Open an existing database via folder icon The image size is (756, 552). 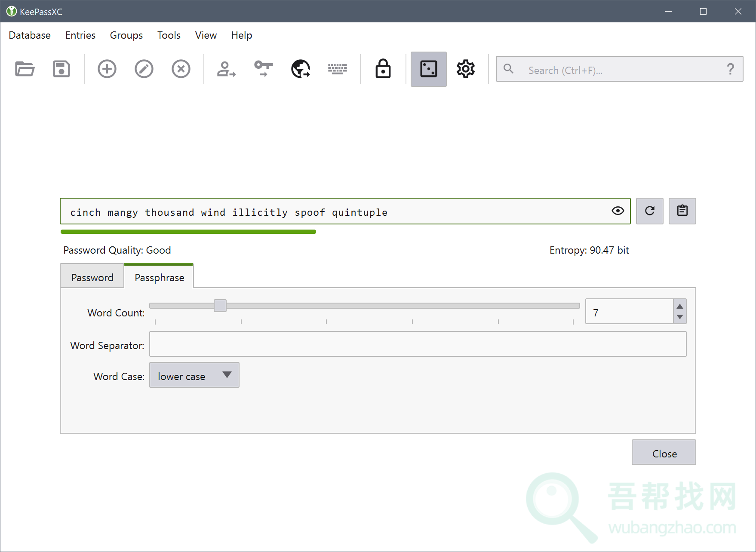tap(25, 69)
